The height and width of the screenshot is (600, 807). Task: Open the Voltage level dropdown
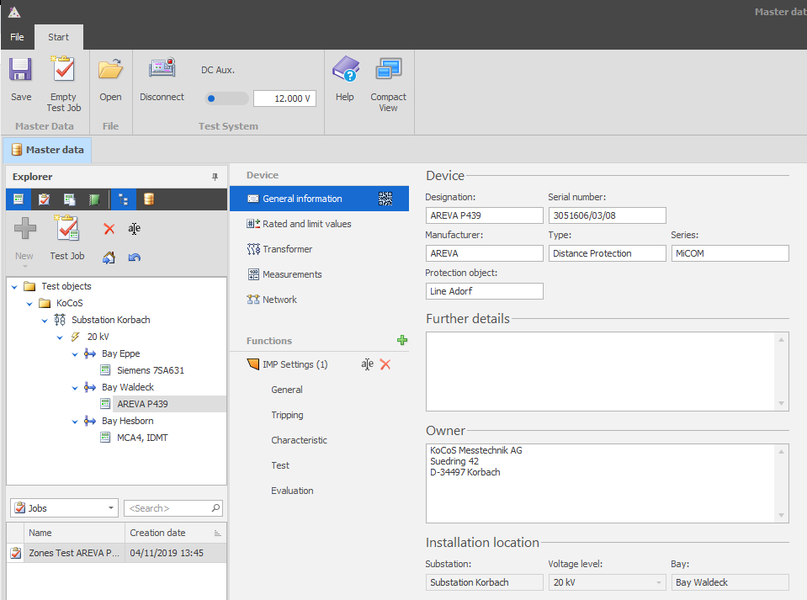[x=658, y=583]
